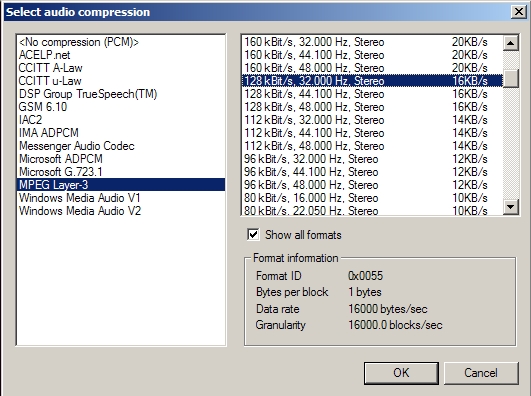This screenshot has width=531, height=396.
Task: Click the Cancel button
Action: click(481, 373)
